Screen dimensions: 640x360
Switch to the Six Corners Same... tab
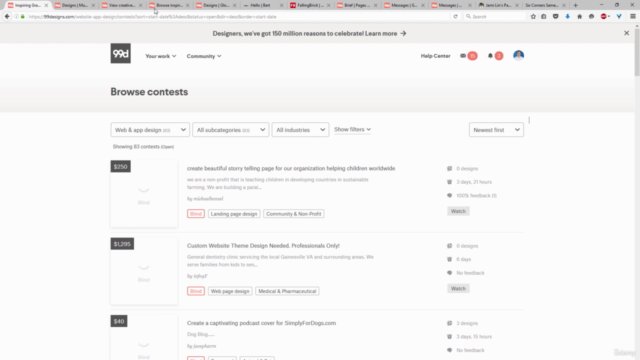[544, 5]
